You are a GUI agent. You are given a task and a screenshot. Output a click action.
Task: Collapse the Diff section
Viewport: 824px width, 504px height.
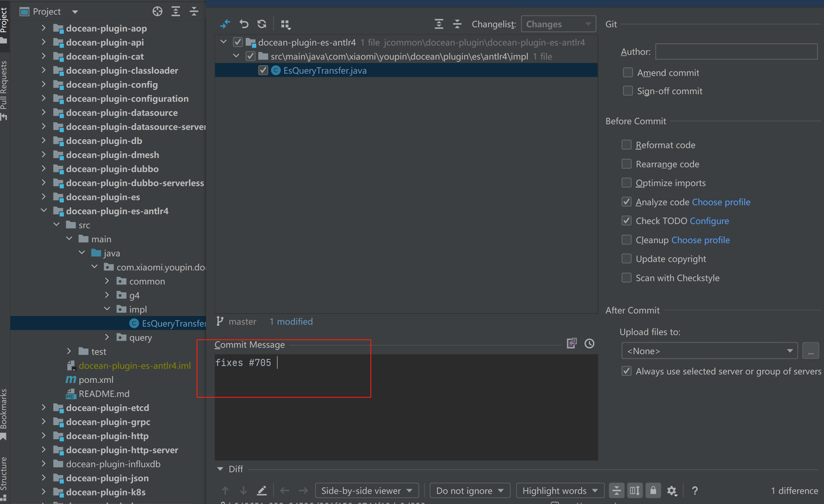pyautogui.click(x=220, y=469)
